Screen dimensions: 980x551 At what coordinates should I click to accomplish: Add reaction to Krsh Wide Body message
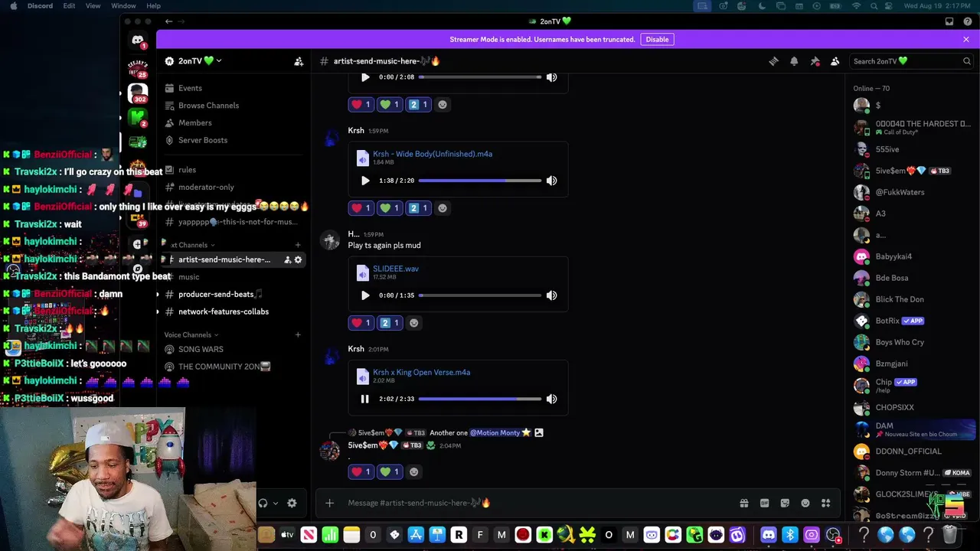tap(443, 208)
